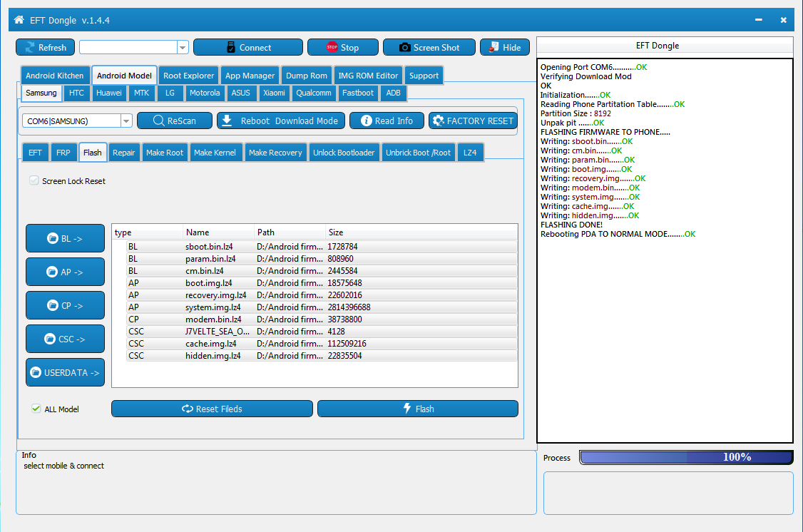This screenshot has width=803, height=532.
Task: Minimize the EFT Dongle window
Action: [x=759, y=20]
